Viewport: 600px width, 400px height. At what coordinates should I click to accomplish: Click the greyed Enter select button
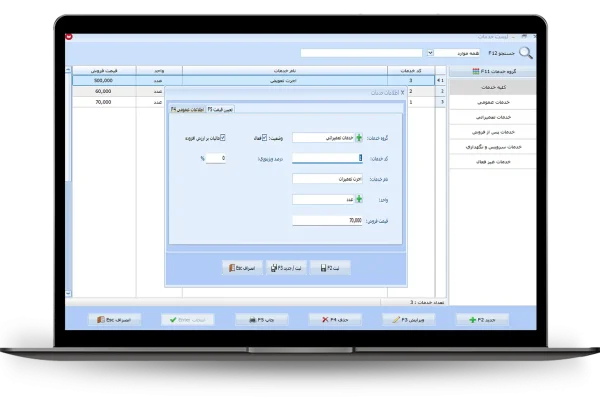[x=188, y=320]
